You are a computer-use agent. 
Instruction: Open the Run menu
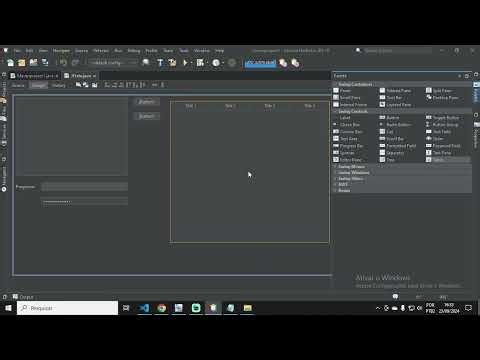click(x=118, y=51)
